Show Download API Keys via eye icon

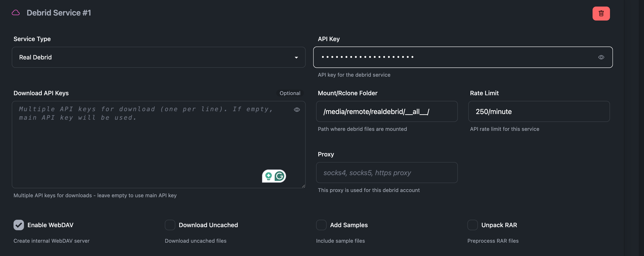click(296, 110)
